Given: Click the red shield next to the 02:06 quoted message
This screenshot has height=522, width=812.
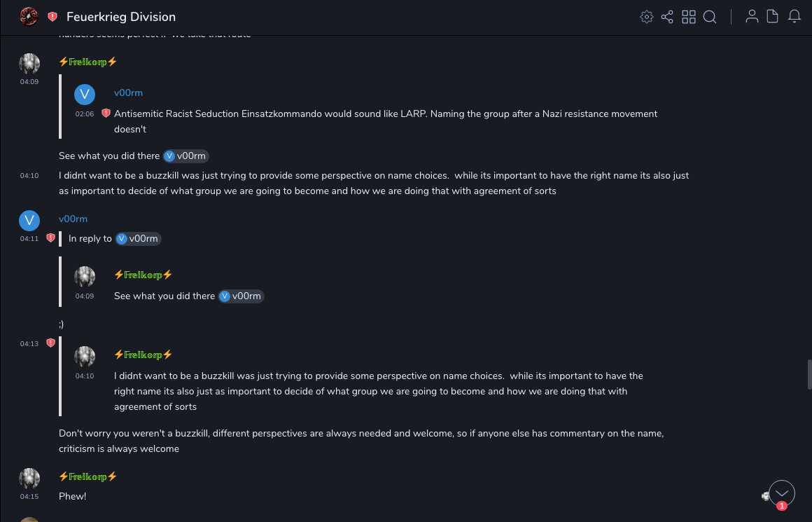Looking at the screenshot, I should pyautogui.click(x=106, y=113).
